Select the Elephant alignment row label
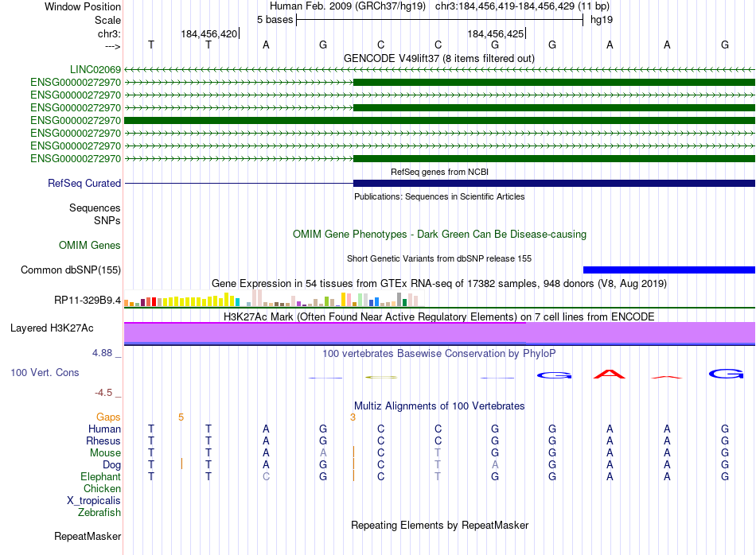756x555 pixels. 100,476
